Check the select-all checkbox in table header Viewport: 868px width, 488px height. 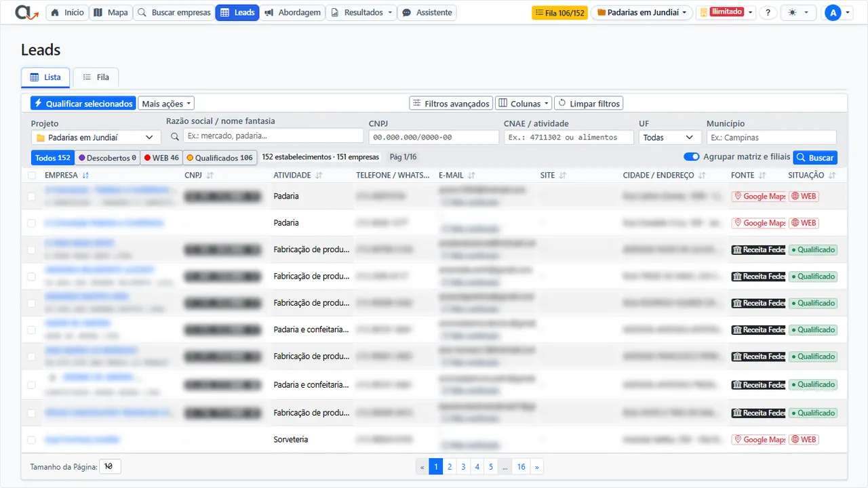pyautogui.click(x=31, y=176)
